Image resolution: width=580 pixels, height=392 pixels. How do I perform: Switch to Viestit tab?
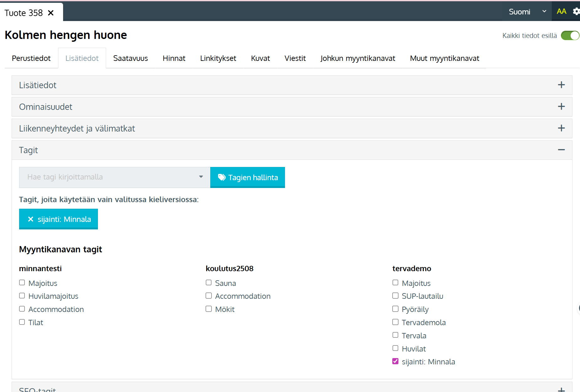point(295,58)
